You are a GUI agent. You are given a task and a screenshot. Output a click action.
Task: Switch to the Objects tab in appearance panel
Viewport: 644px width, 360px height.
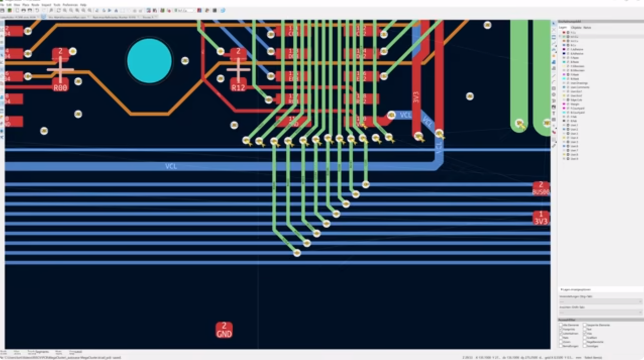coord(576,27)
